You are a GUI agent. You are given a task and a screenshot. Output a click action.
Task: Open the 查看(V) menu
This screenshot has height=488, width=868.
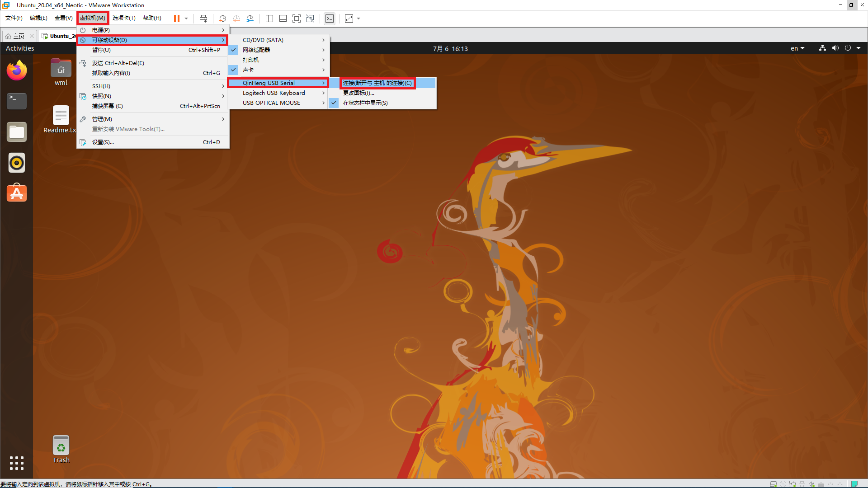(x=64, y=18)
